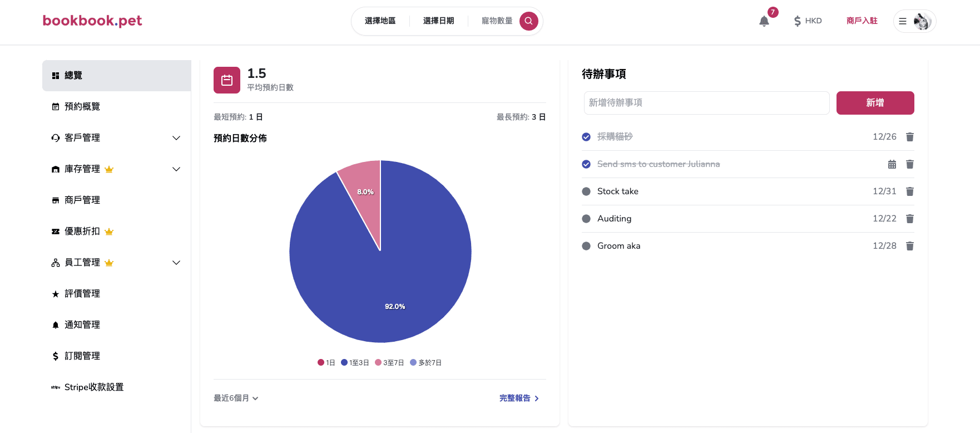Delete the Groom aka todo item

[x=910, y=246]
